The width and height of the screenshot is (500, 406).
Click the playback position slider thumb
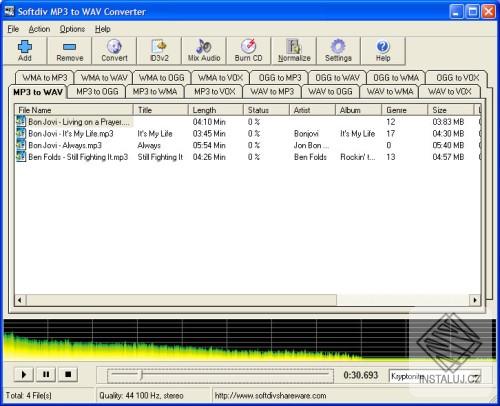[x=141, y=375]
